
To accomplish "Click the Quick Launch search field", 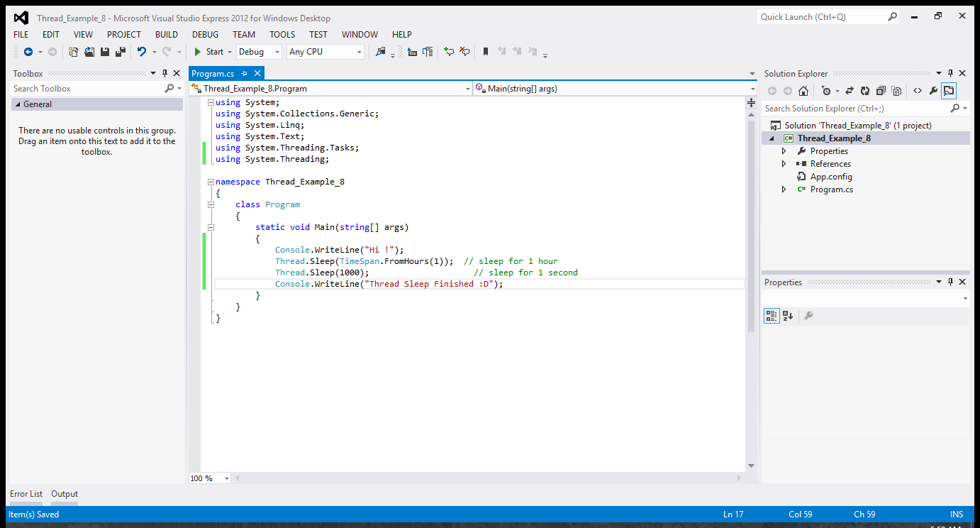I will pyautogui.click(x=821, y=16).
